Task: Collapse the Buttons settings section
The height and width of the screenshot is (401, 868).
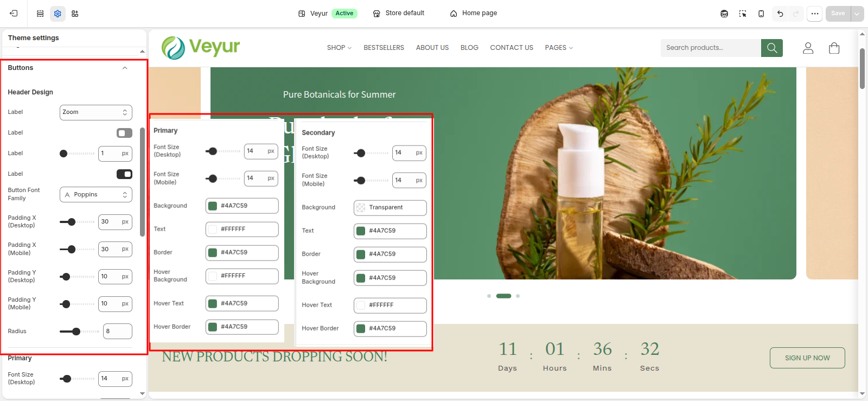Action: [x=125, y=68]
